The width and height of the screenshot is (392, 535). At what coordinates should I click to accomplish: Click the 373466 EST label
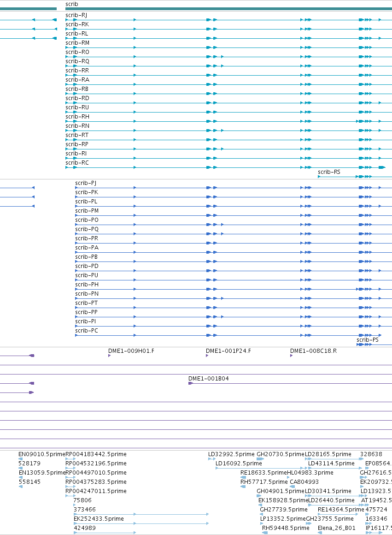pyautogui.click(x=85, y=510)
